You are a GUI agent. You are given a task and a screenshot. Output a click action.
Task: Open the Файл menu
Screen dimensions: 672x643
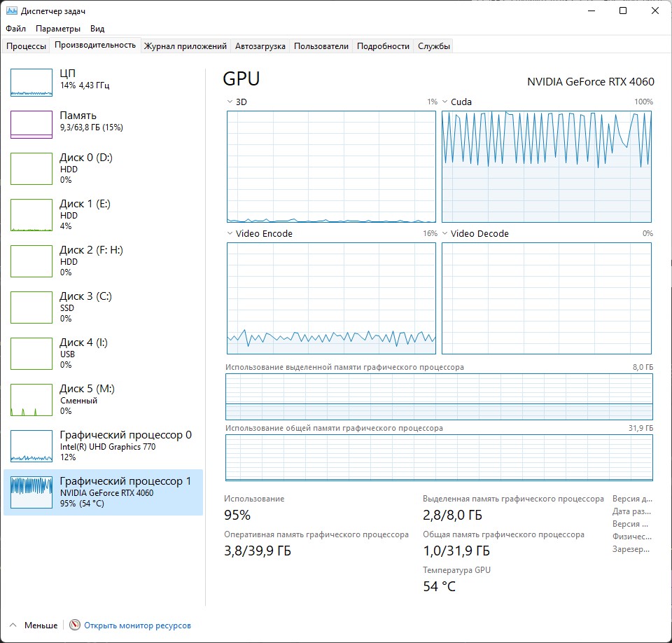(16, 28)
